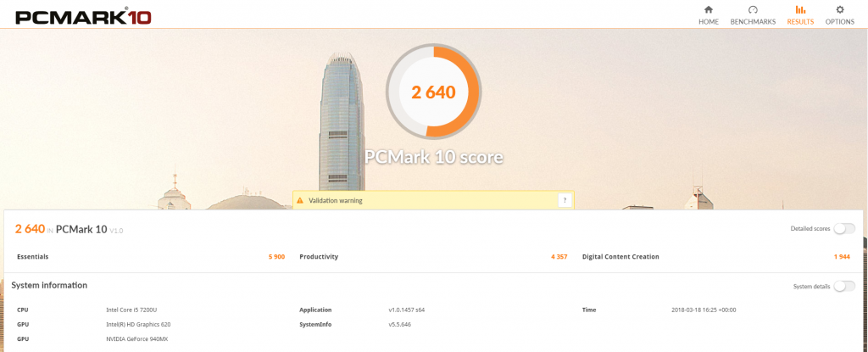The image size is (868, 352).
Task: Open the Options gear icon
Action: 840,9
